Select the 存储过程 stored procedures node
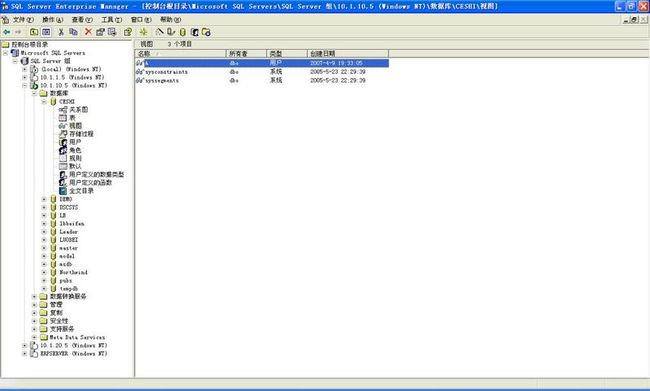The image size is (650, 391). tap(81, 134)
